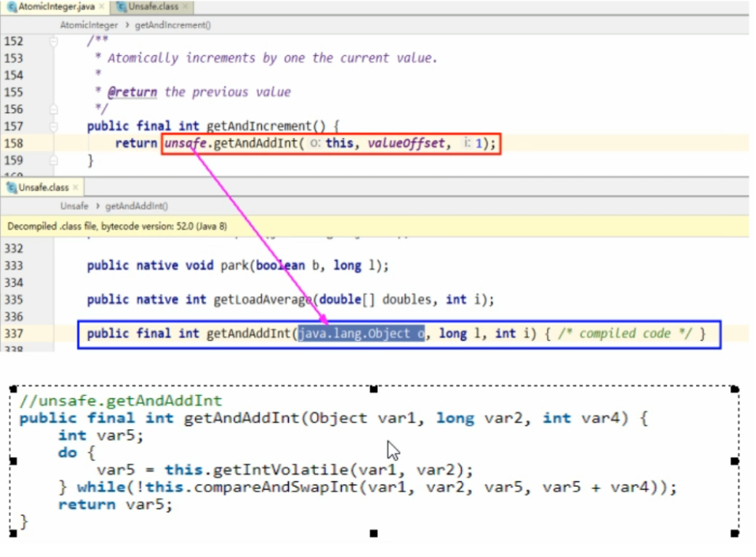
Task: Click 'int var5;' declaration in the snippet
Action: (101, 435)
